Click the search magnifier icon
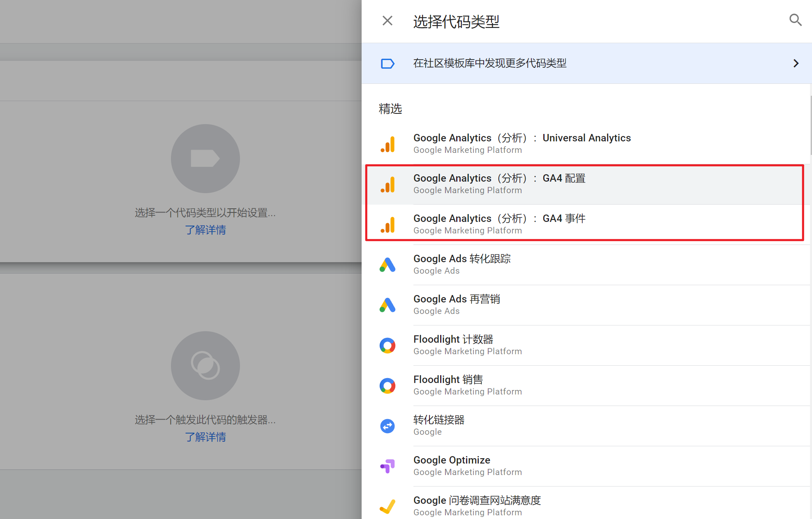This screenshot has height=519, width=812. (x=795, y=20)
